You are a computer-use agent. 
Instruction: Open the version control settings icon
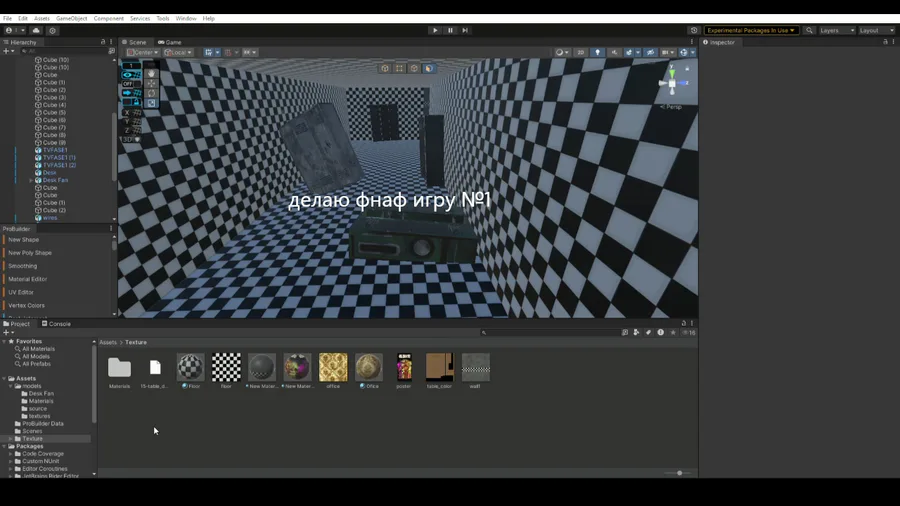[52, 30]
